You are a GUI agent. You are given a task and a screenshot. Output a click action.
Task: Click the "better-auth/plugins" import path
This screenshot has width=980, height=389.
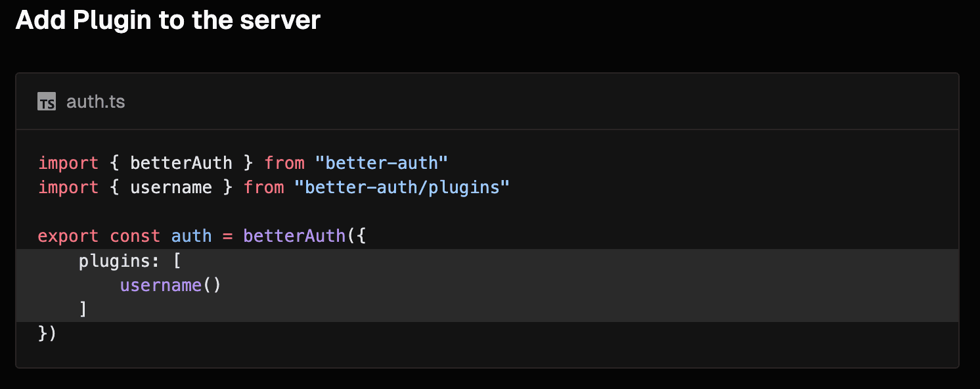[x=402, y=187]
